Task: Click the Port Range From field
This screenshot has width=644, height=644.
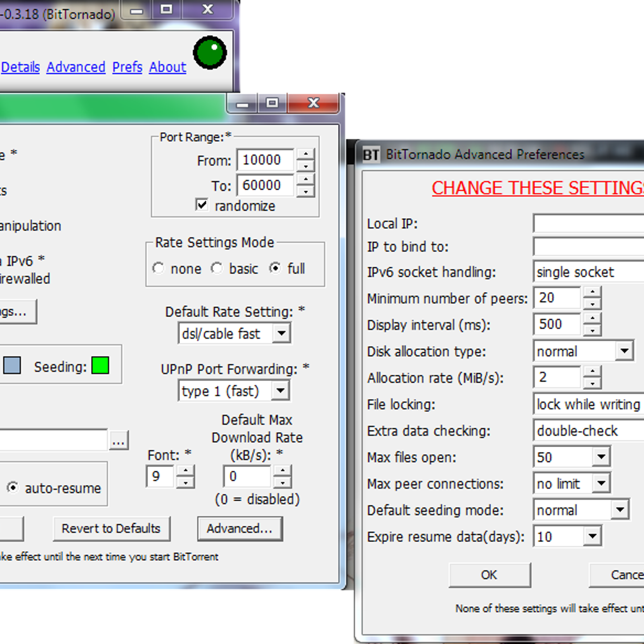Action: pyautogui.click(x=266, y=160)
